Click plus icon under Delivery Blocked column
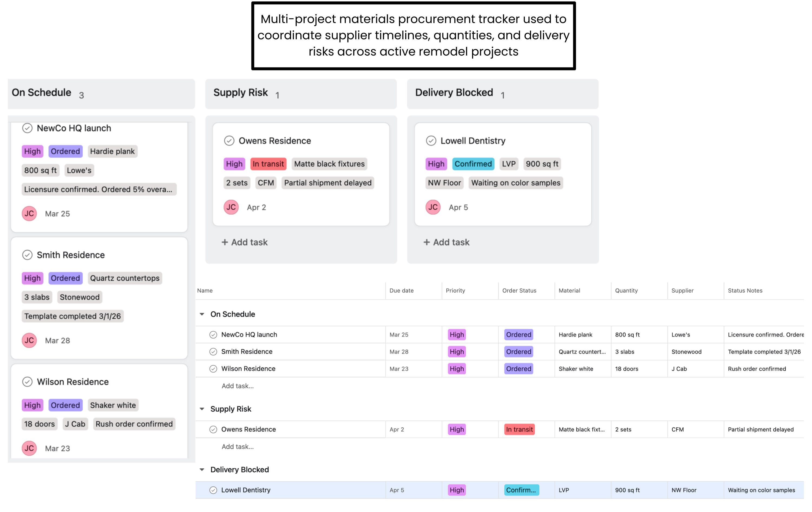Screen dimensions: 812x512 click(426, 242)
